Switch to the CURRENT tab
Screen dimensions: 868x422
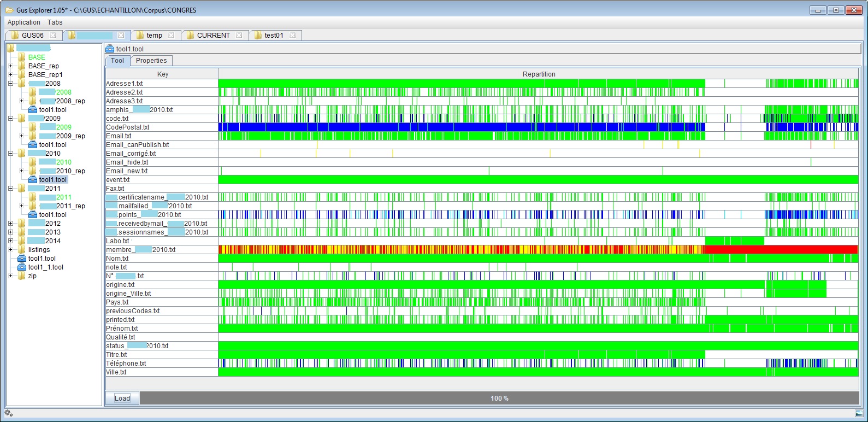tap(214, 36)
